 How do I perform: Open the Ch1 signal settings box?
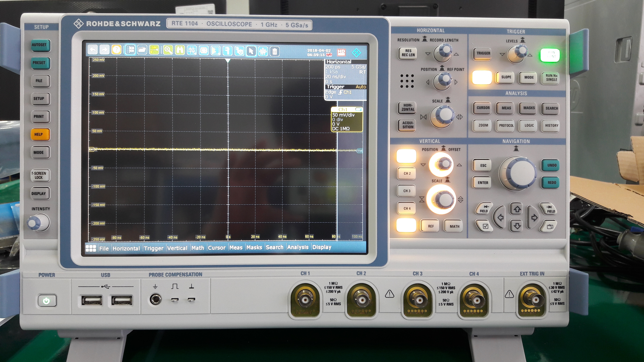[x=347, y=119]
